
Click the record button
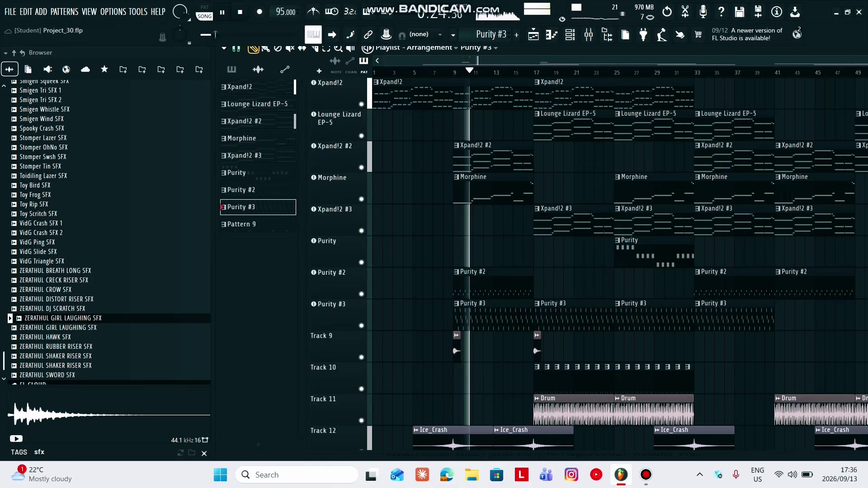coord(259,12)
